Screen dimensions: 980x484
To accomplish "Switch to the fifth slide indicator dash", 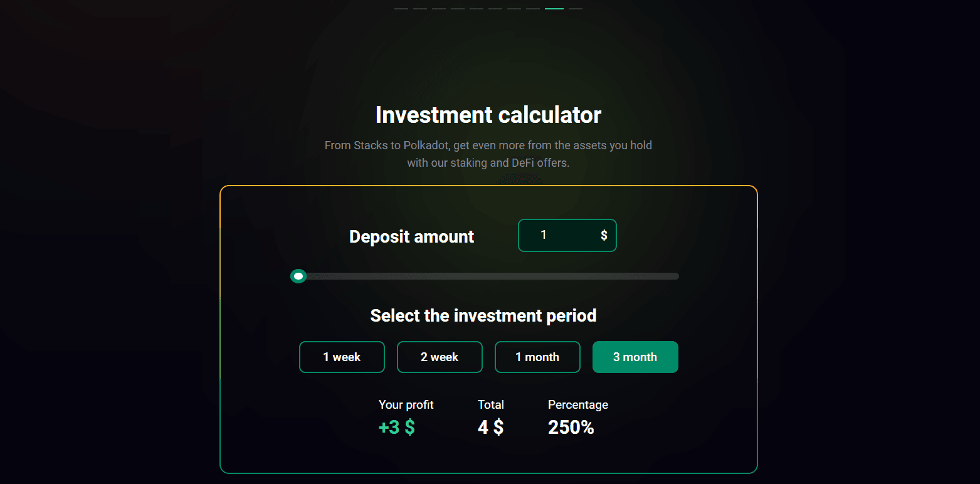I will tap(477, 9).
